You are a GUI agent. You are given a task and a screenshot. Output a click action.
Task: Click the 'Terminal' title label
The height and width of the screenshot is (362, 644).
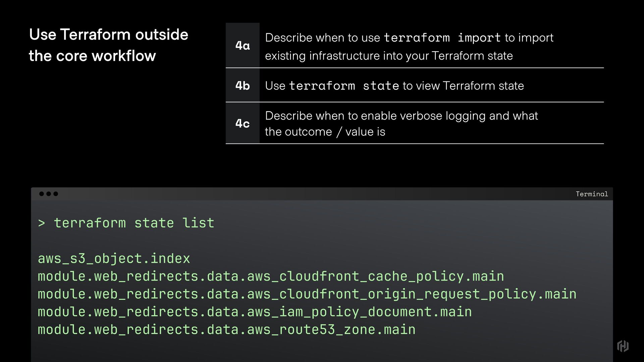(x=592, y=194)
